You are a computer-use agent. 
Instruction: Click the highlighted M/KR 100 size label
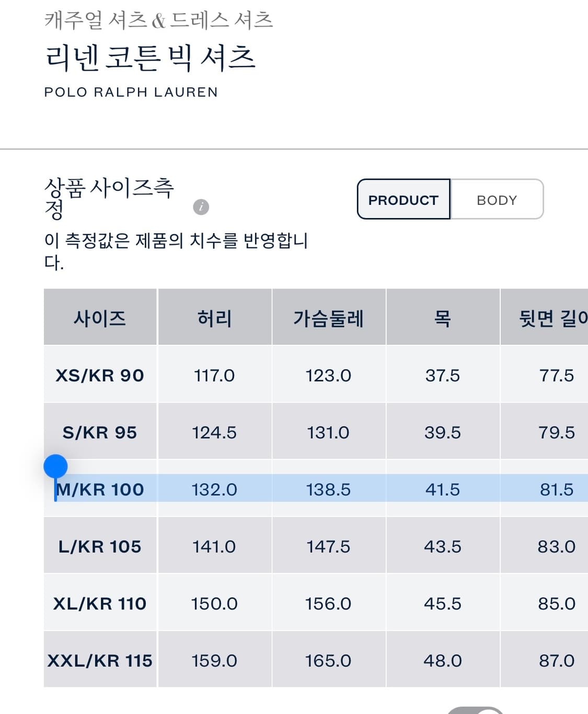click(100, 489)
